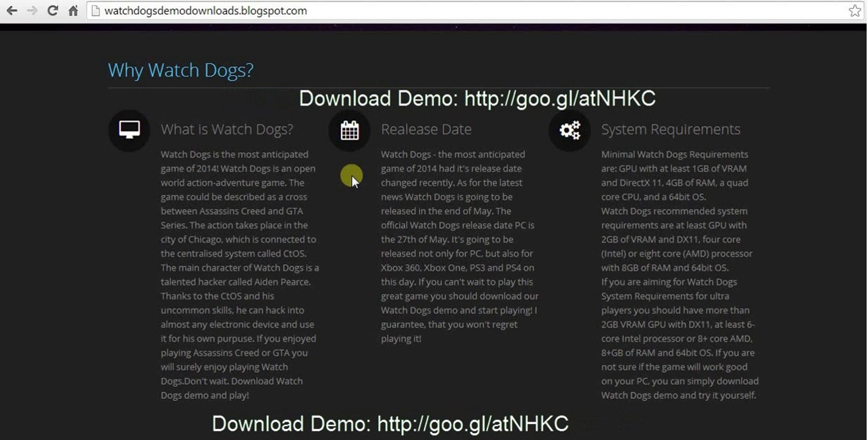This screenshot has width=868, height=440.
Task: Go to the browser home page
Action: (x=73, y=10)
